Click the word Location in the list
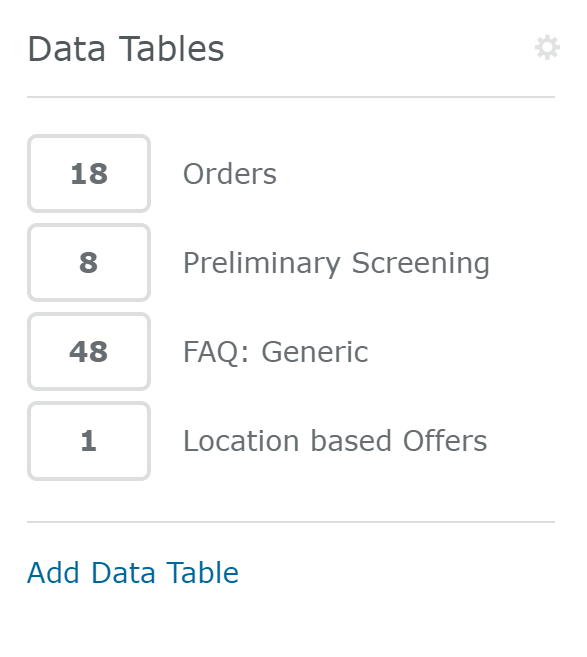 241,441
